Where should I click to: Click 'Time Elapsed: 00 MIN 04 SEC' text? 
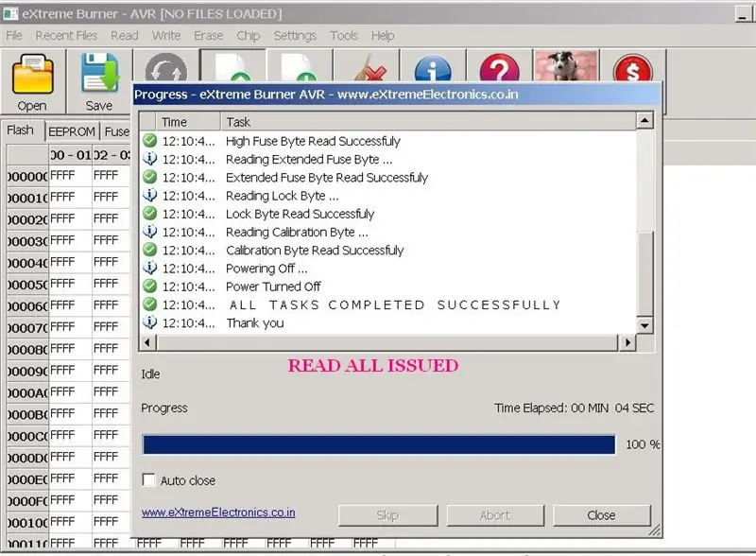[574, 408]
